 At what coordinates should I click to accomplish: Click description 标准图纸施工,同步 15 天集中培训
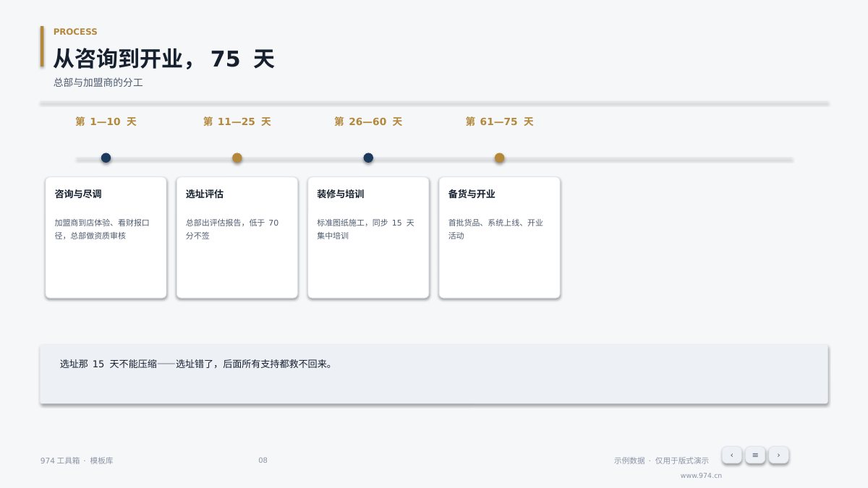coord(365,229)
